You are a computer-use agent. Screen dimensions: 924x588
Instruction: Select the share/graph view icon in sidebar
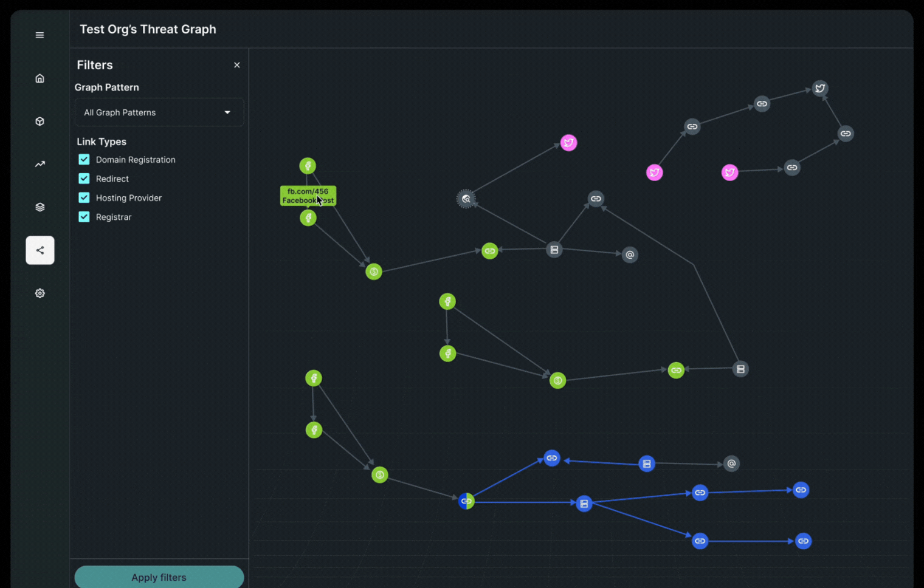click(x=40, y=250)
